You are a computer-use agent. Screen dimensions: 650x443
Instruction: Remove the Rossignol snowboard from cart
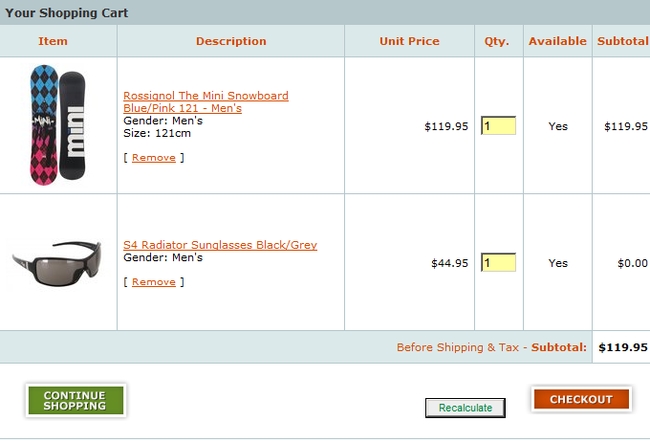153,158
